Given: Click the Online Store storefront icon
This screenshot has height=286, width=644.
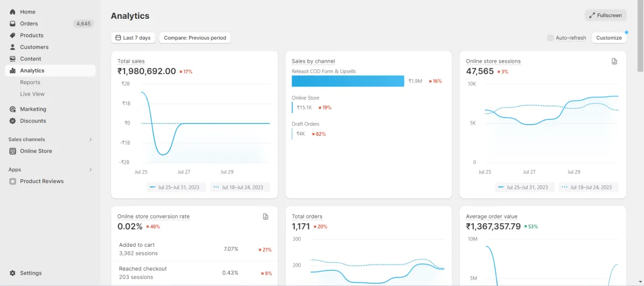Looking at the screenshot, I should [13, 151].
